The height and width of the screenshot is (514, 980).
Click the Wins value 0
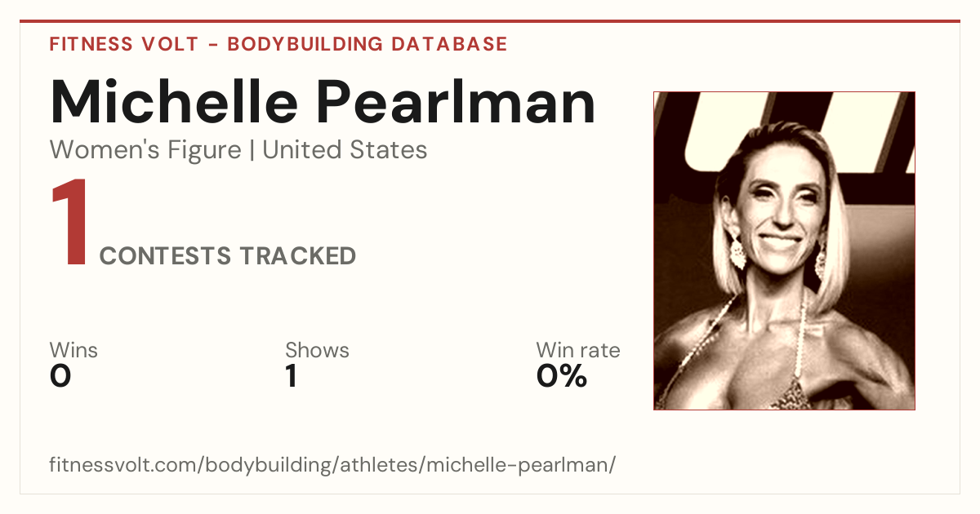tap(60, 376)
